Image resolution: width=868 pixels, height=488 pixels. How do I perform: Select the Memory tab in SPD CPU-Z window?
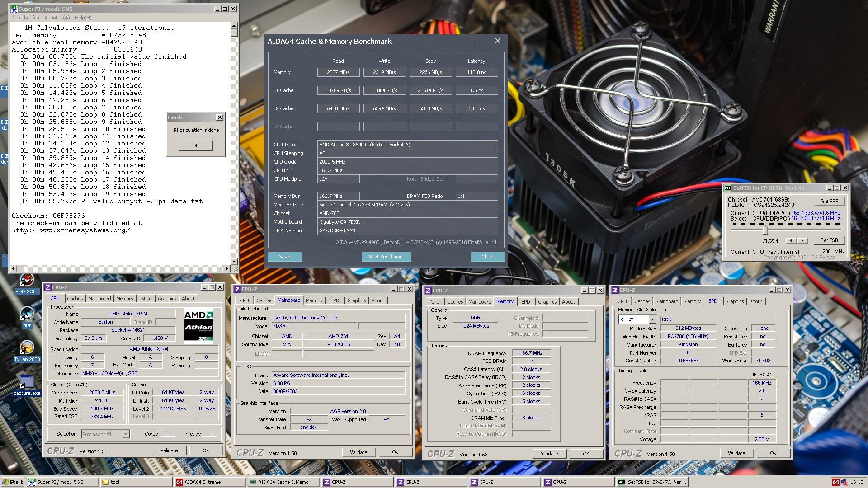point(692,301)
